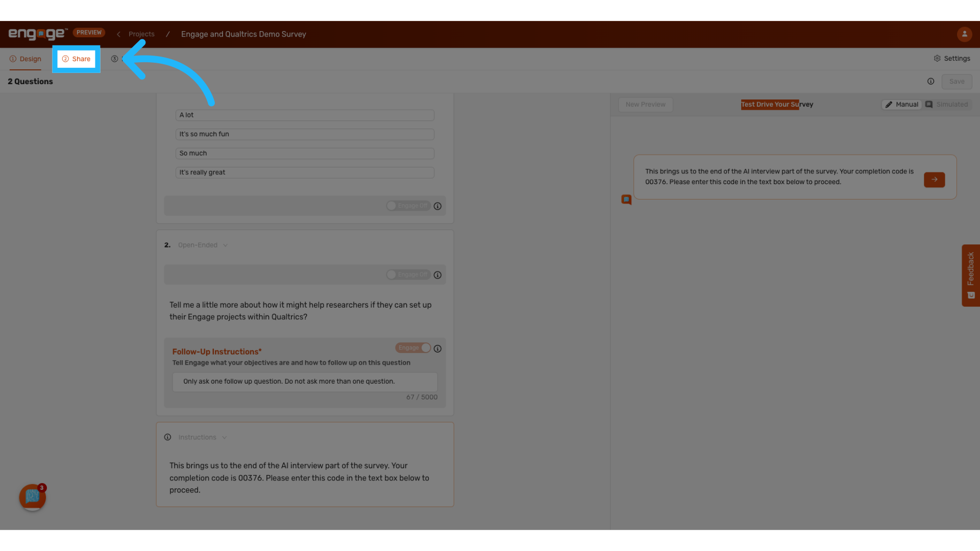980x551 pixels.
Task: Expand the Open-Ended question type dropdown
Action: (x=226, y=245)
